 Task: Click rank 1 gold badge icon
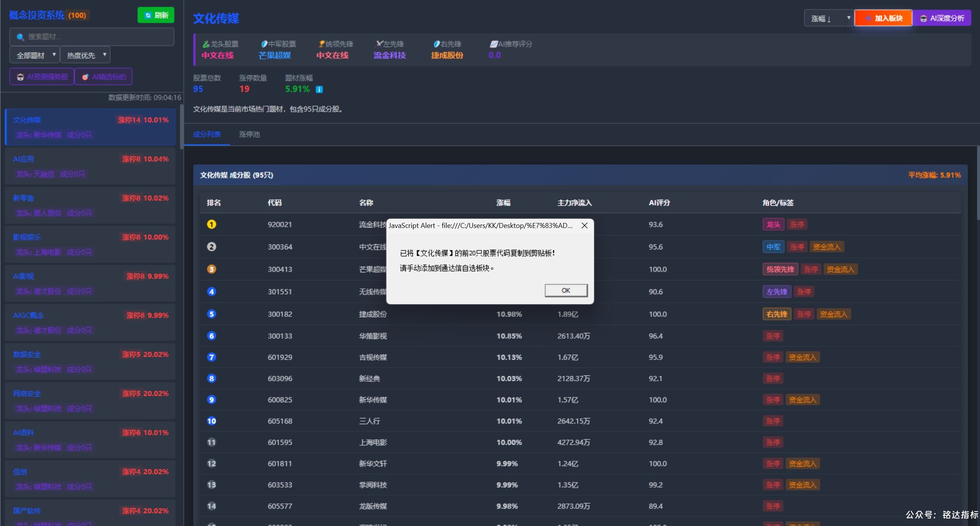211,224
